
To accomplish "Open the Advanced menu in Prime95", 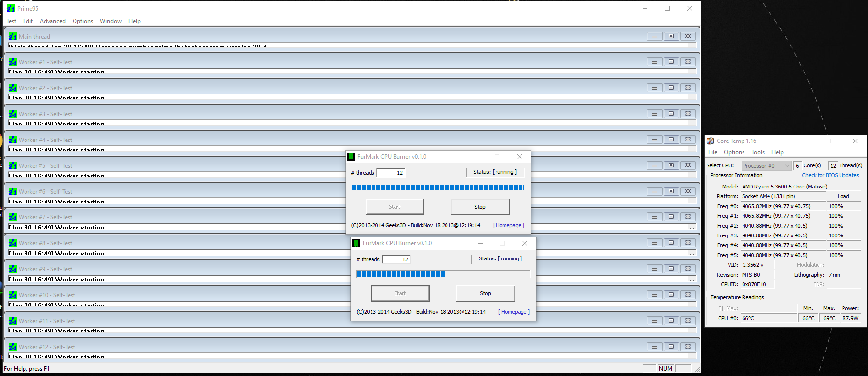I will tap(52, 21).
